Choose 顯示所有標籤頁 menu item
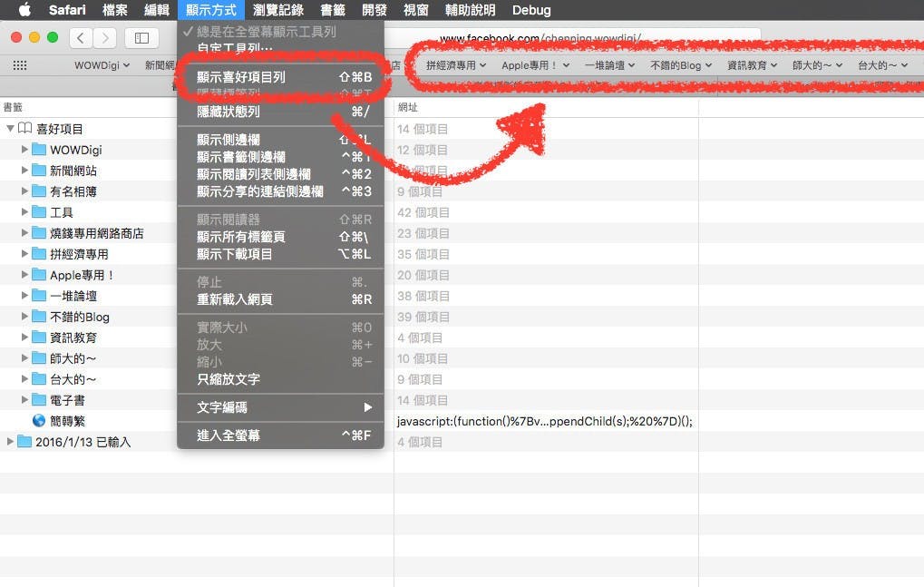Image resolution: width=924 pixels, height=587 pixels. point(280,237)
